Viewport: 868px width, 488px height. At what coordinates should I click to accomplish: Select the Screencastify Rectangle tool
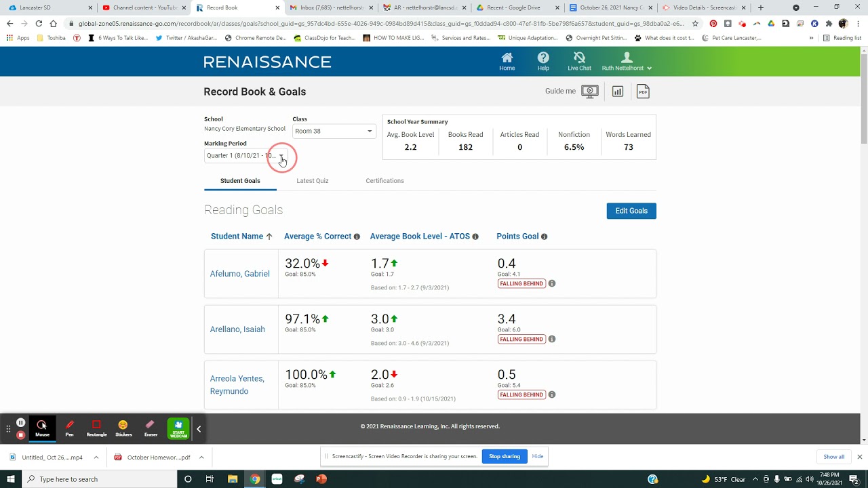pyautogui.click(x=96, y=428)
